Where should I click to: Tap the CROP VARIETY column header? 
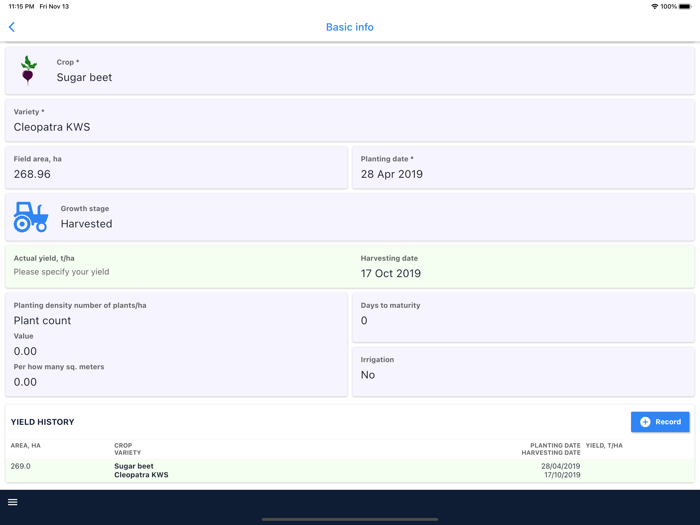pos(128,449)
